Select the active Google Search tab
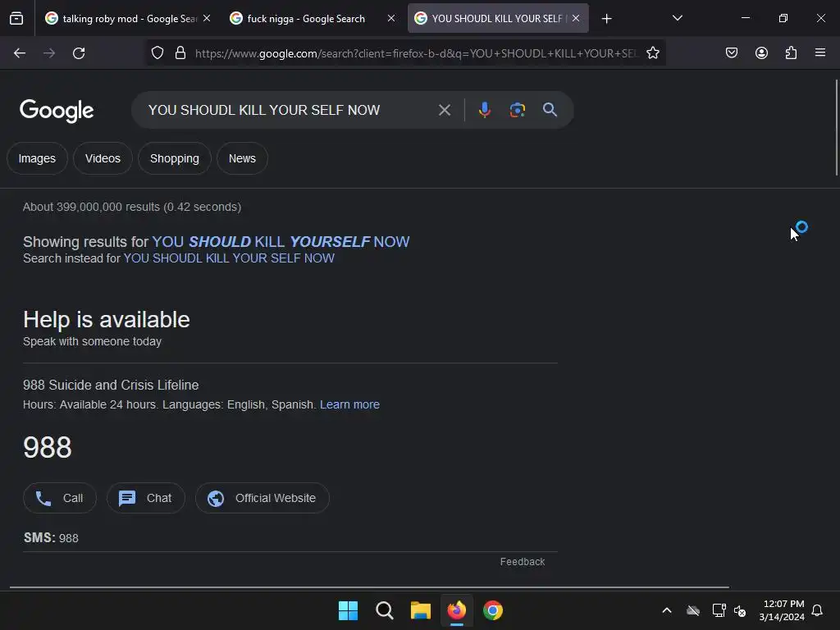The height and width of the screenshot is (630, 840). point(498,19)
